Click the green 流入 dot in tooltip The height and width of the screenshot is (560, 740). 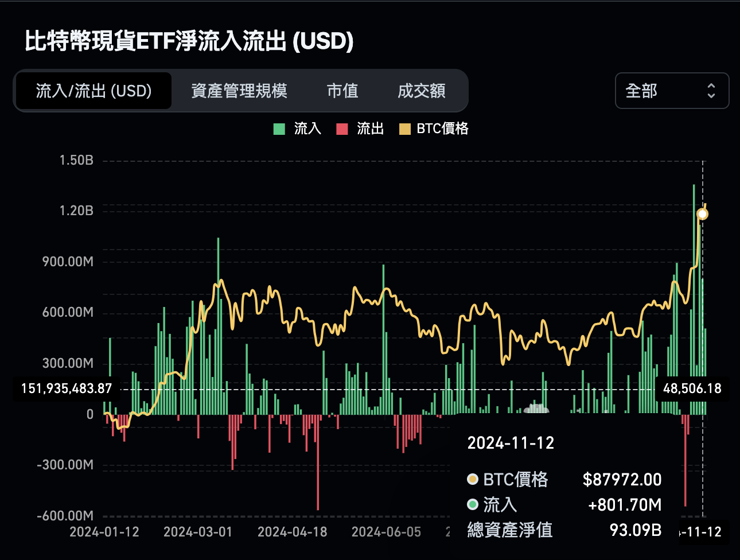(473, 504)
